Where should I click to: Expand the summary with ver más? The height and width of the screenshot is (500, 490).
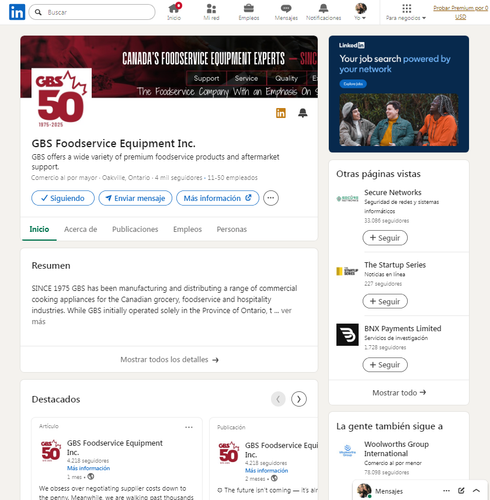[x=286, y=311]
